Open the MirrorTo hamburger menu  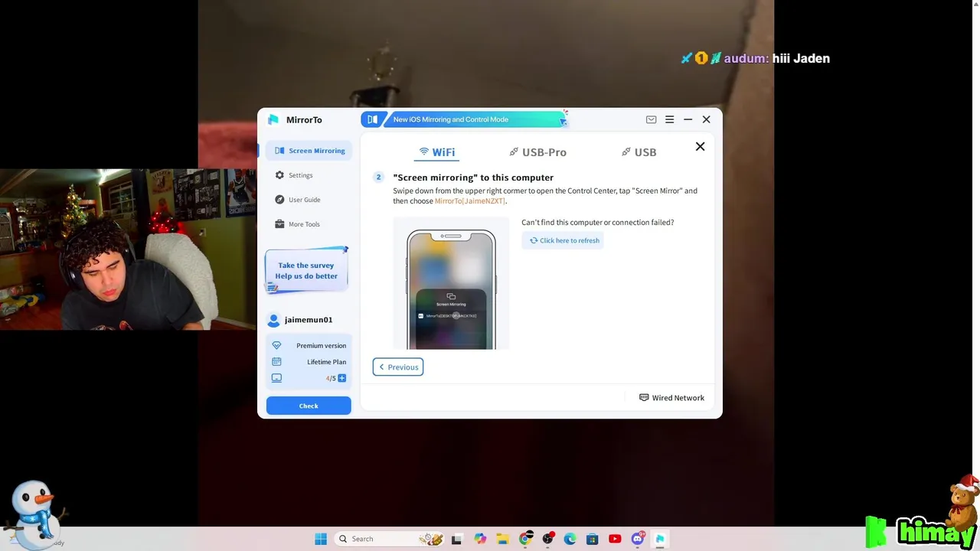click(x=669, y=119)
